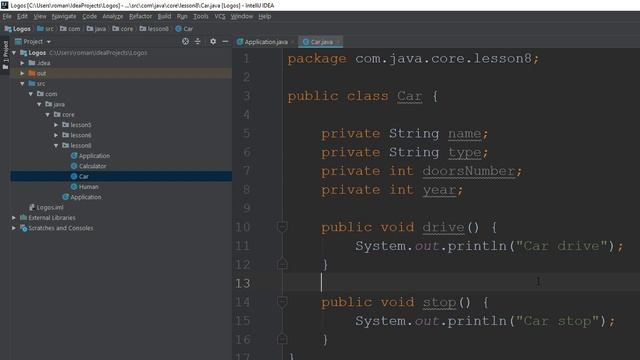Viewport: 640px width, 360px height.
Task: Click com breadcrumb in navigation bar
Action: [70, 29]
